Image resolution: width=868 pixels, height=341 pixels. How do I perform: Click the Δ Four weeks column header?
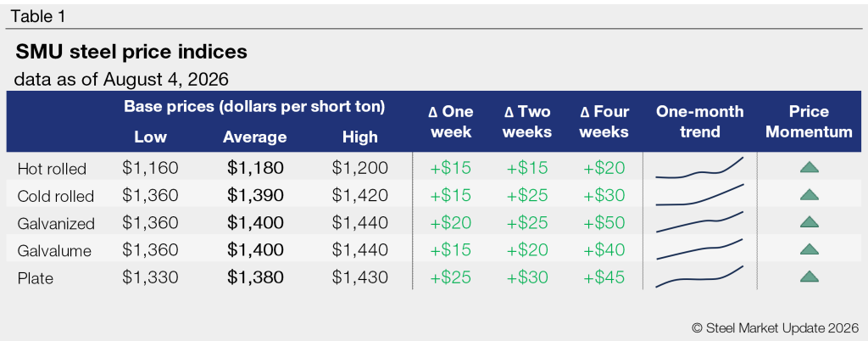pyautogui.click(x=604, y=122)
